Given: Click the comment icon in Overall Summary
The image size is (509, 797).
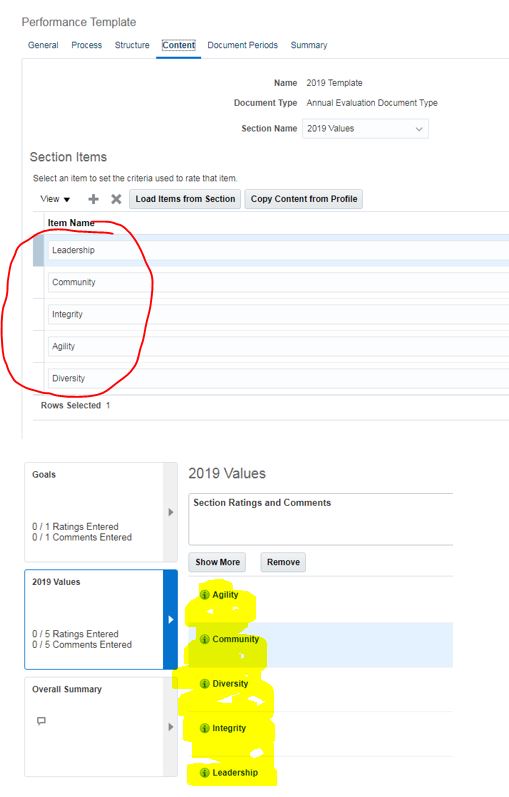Looking at the screenshot, I should tap(42, 721).
